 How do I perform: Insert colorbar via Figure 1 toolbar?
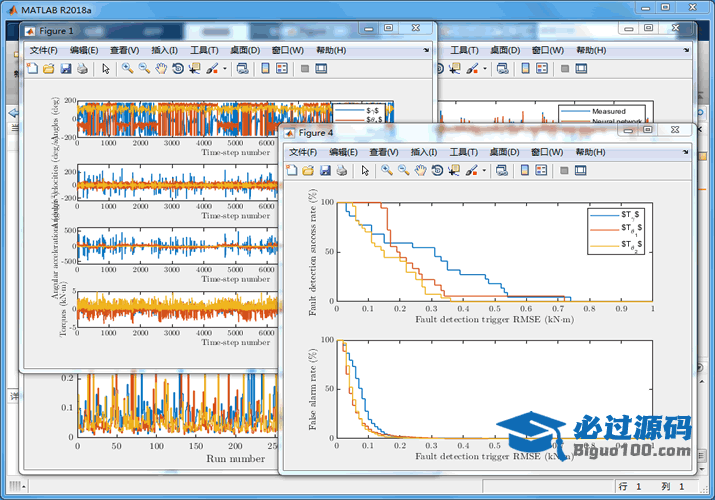tap(265, 69)
